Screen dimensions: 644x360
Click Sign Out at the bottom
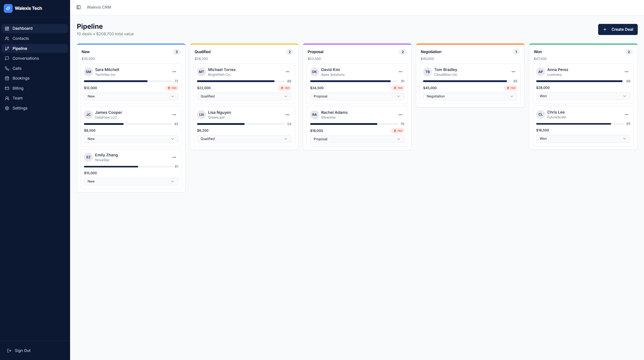click(x=22, y=350)
